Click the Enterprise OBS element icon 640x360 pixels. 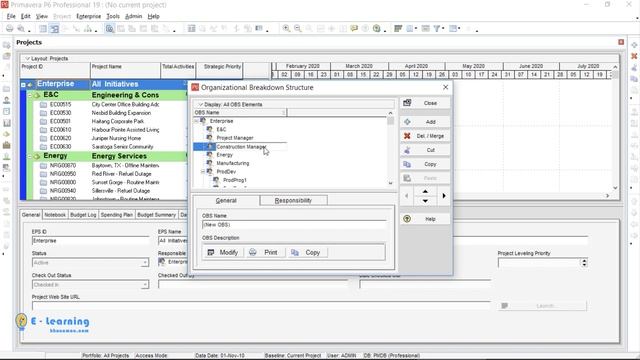(x=203, y=121)
